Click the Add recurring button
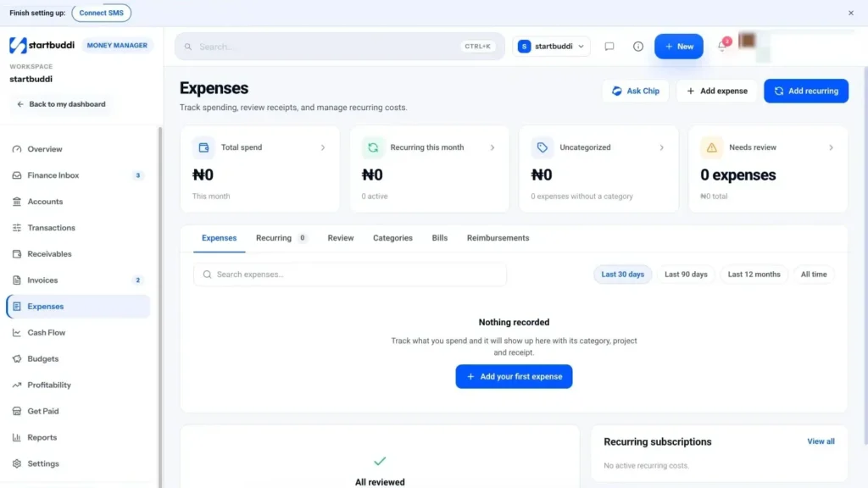868x488 pixels. pyautogui.click(x=806, y=91)
